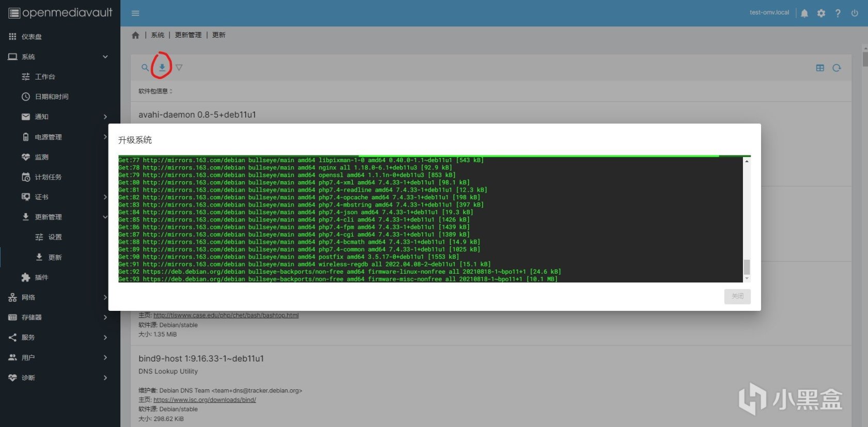Expand the 证书 submenu
Viewport: 868px width, 427px height.
point(60,197)
